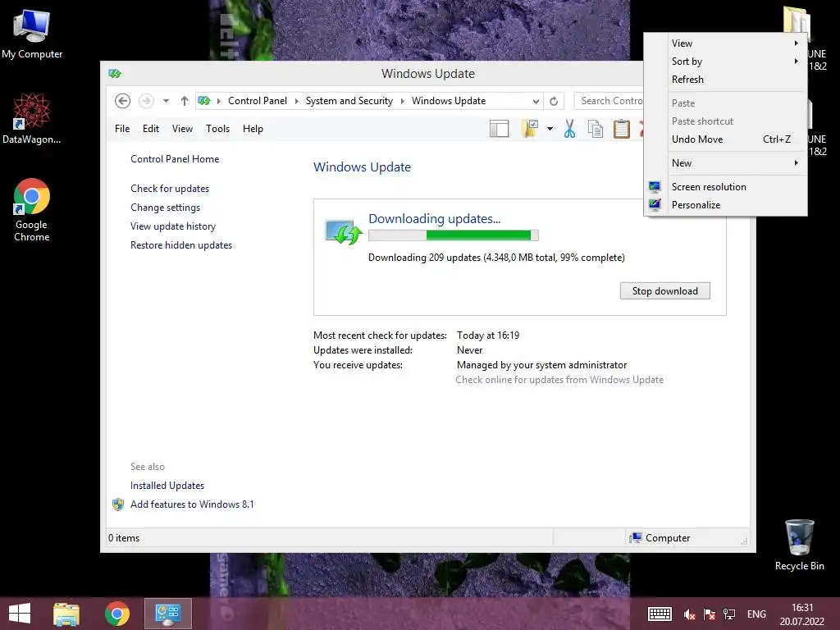This screenshot has width=840, height=630.
Task: Open the View menu in menu bar
Action: click(182, 129)
